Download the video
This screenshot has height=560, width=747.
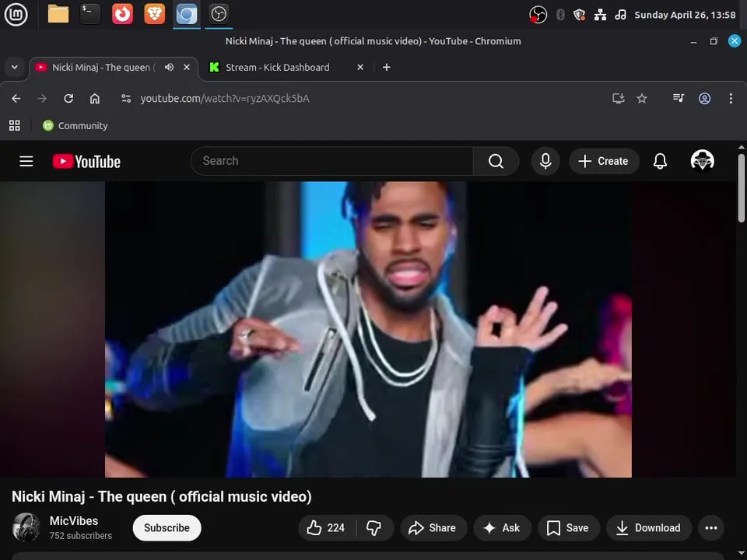pyautogui.click(x=649, y=527)
